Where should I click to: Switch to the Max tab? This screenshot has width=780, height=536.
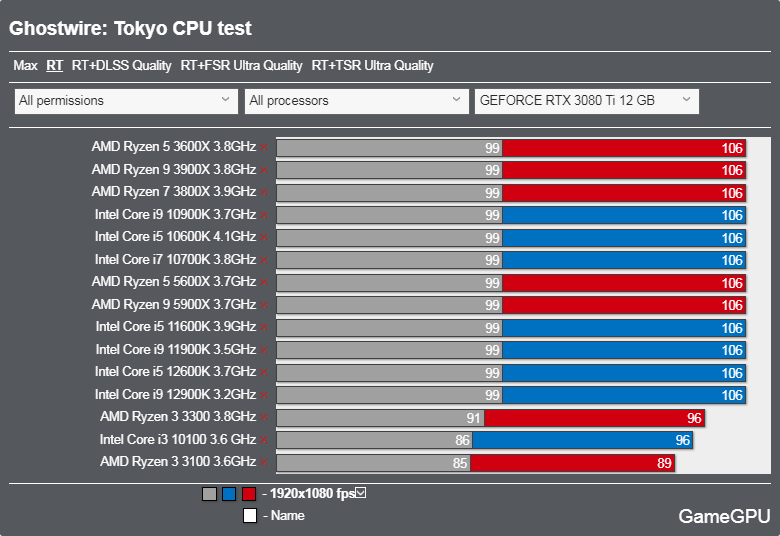25,66
